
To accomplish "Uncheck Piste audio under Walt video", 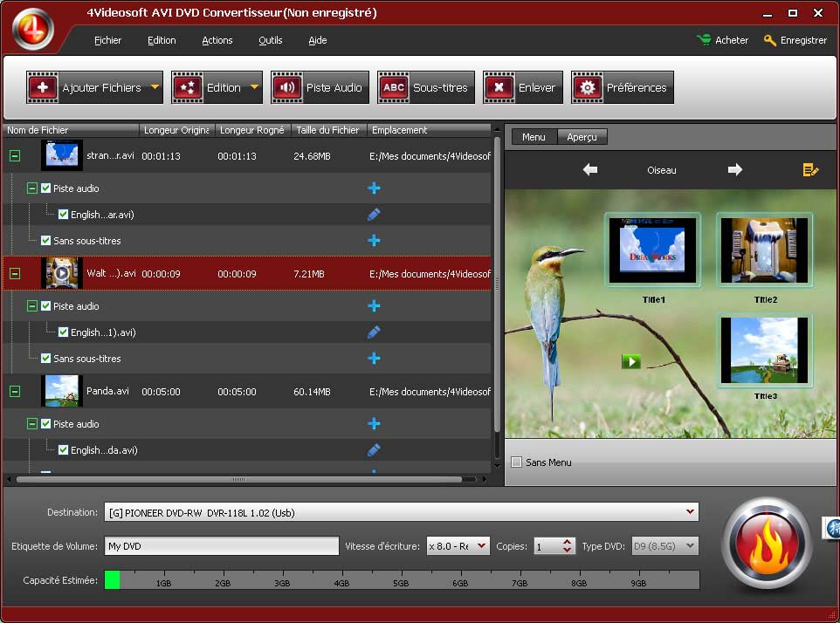I will (46, 306).
